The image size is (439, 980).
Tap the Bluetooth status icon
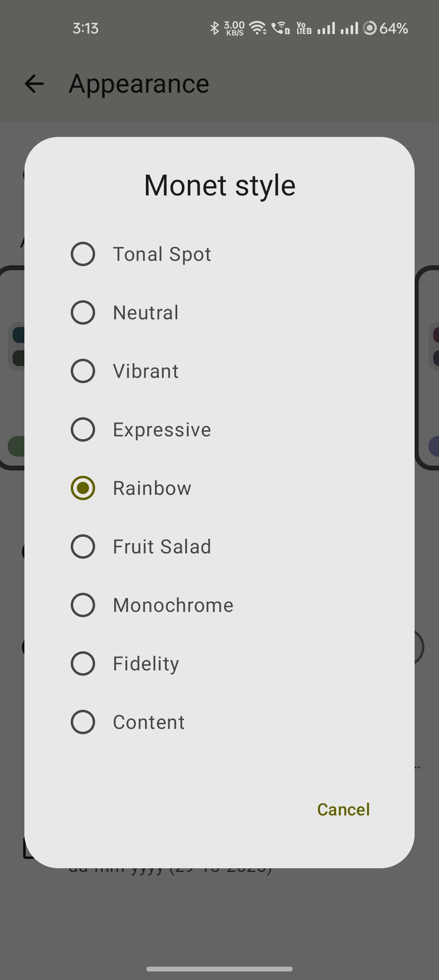coord(214,28)
